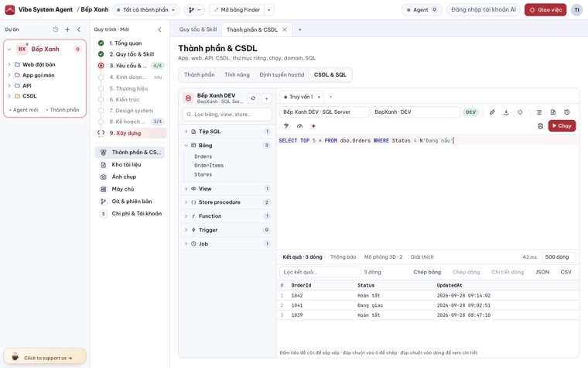Open Máy chủ section
The image size is (588, 368).
tap(130, 189)
